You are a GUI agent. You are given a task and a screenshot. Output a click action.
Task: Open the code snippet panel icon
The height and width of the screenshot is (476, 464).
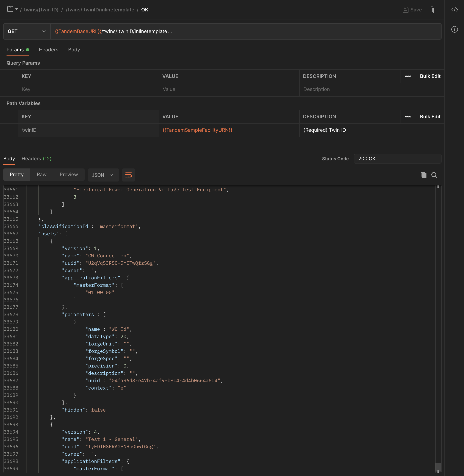tap(454, 10)
